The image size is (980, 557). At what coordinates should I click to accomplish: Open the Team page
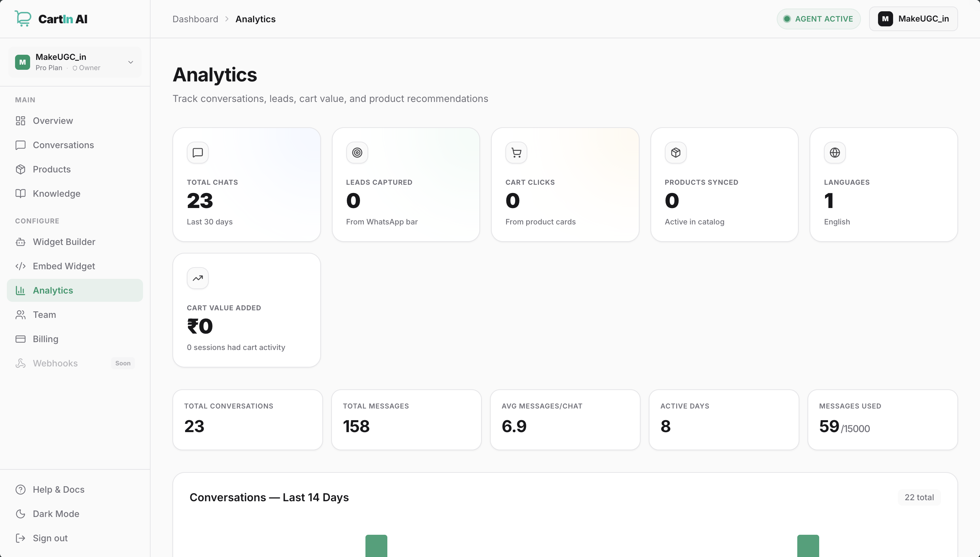tap(75, 315)
